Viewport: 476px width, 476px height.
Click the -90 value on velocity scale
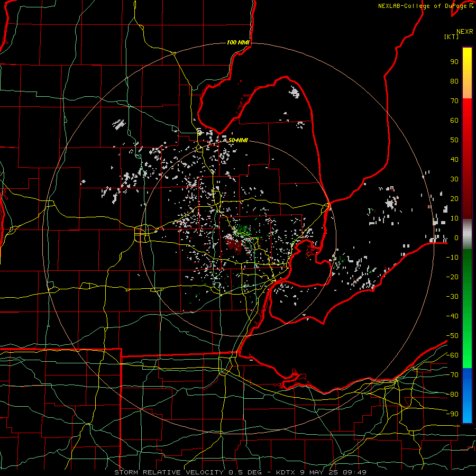click(452, 414)
